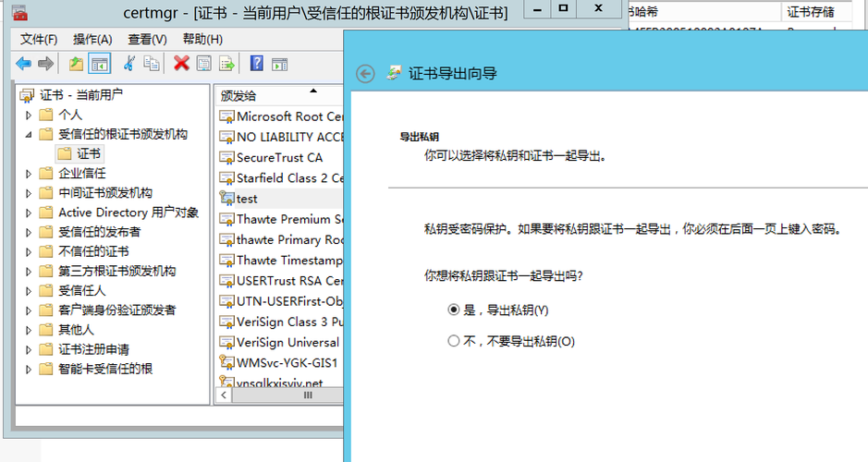
Task: Expand the 受信任的发布者 tree node
Action: (x=29, y=232)
